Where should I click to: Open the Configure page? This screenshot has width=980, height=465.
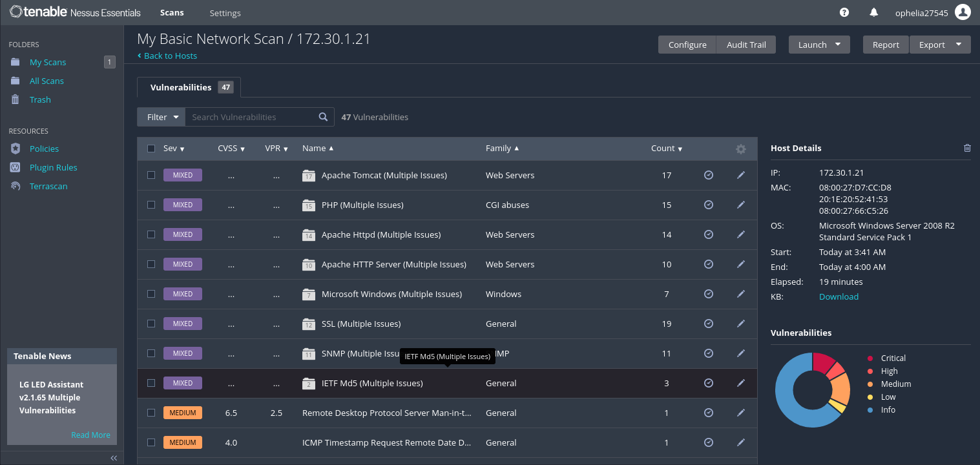tap(687, 45)
